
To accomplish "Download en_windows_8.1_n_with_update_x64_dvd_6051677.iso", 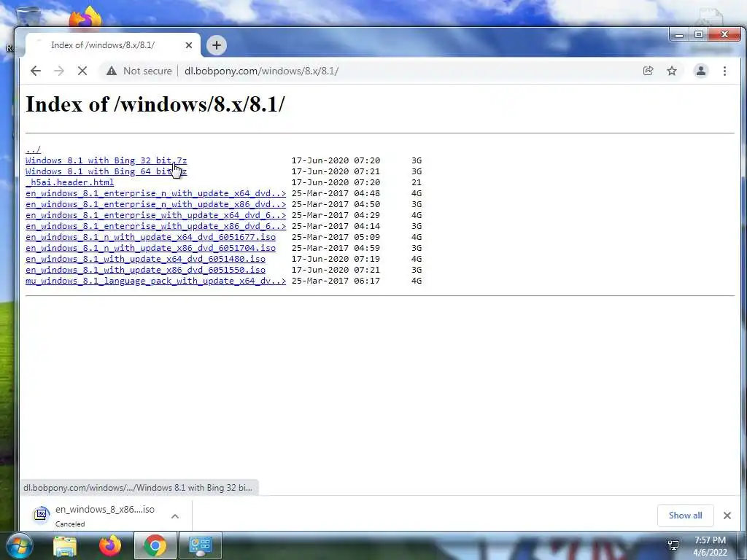I will click(x=150, y=237).
